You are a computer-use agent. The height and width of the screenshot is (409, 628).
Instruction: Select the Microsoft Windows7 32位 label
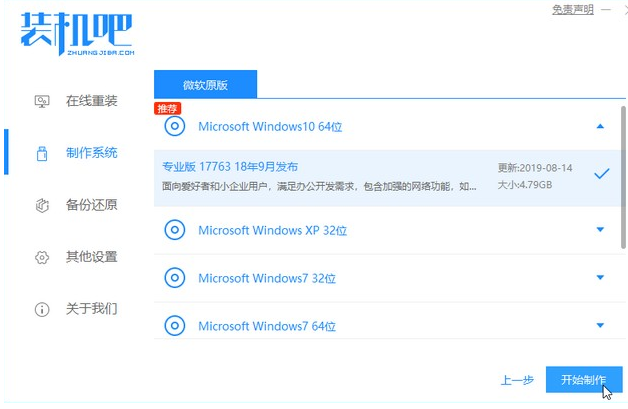[x=267, y=278]
